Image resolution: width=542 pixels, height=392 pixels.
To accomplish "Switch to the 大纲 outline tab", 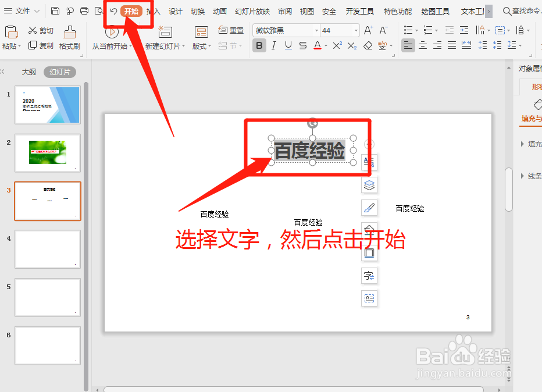I will 28,72.
